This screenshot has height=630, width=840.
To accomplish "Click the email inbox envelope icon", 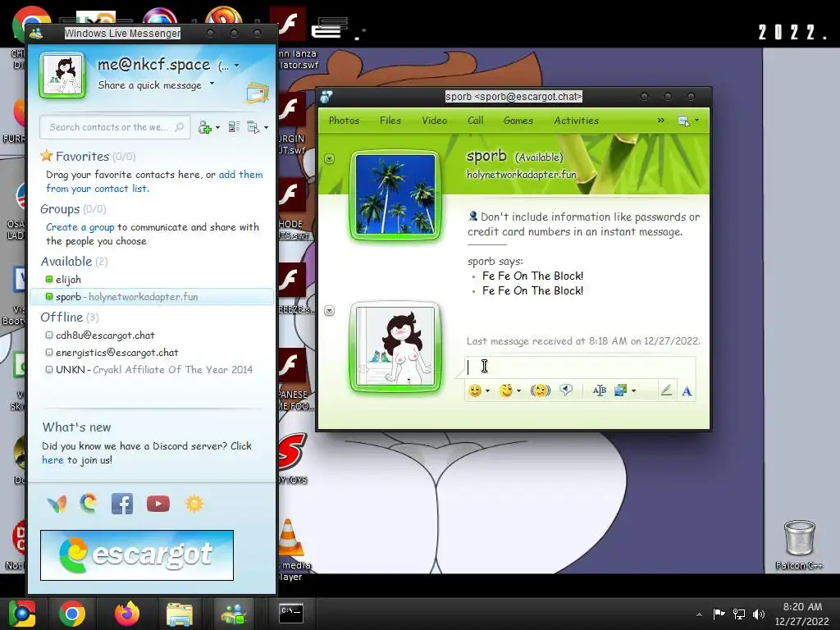I will point(257,94).
